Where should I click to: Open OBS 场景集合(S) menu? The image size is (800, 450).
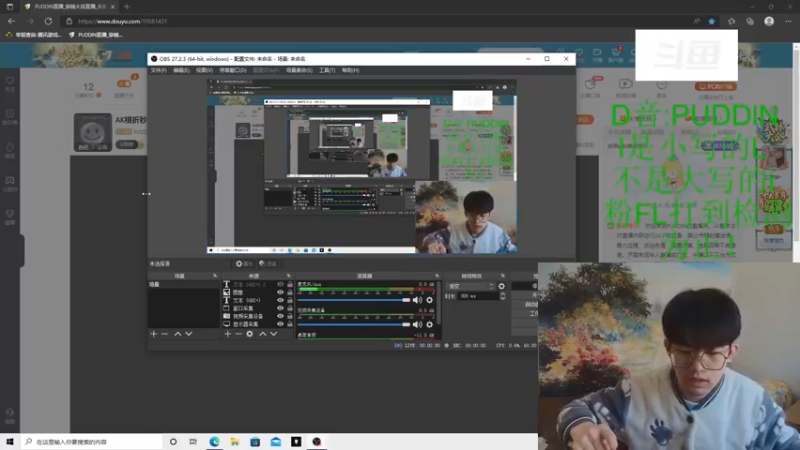pyautogui.click(x=299, y=70)
